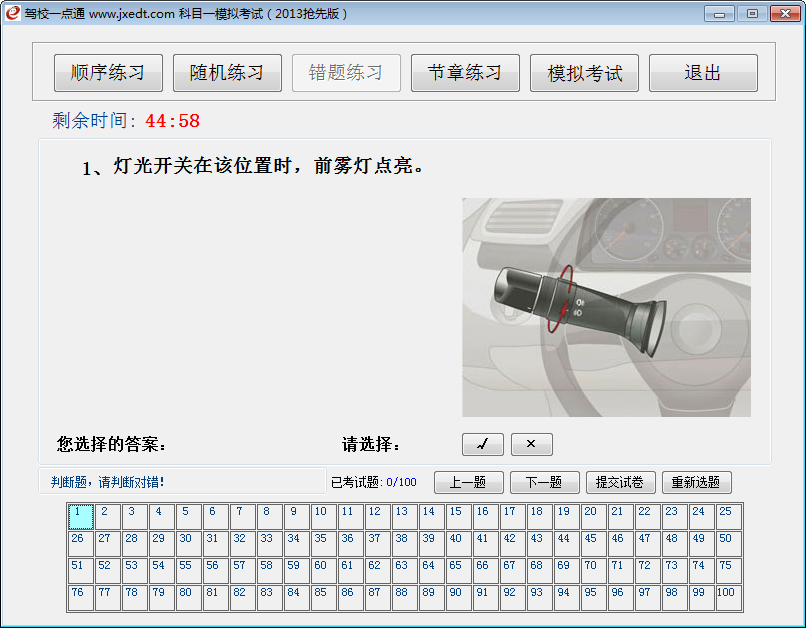Jump to question 50 in the grid

pyautogui.click(x=726, y=538)
